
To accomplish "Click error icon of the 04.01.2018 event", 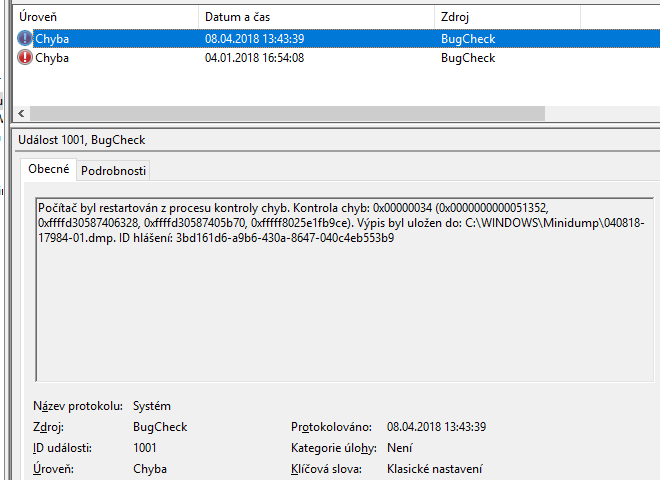I will pos(25,57).
